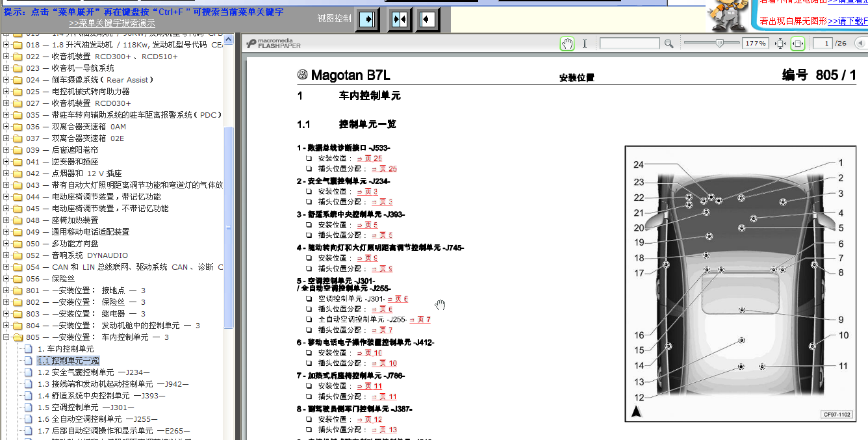Click folder icon of 036 双离合器变速箱 0AM
This screenshot has width=868, height=440.
(18, 127)
